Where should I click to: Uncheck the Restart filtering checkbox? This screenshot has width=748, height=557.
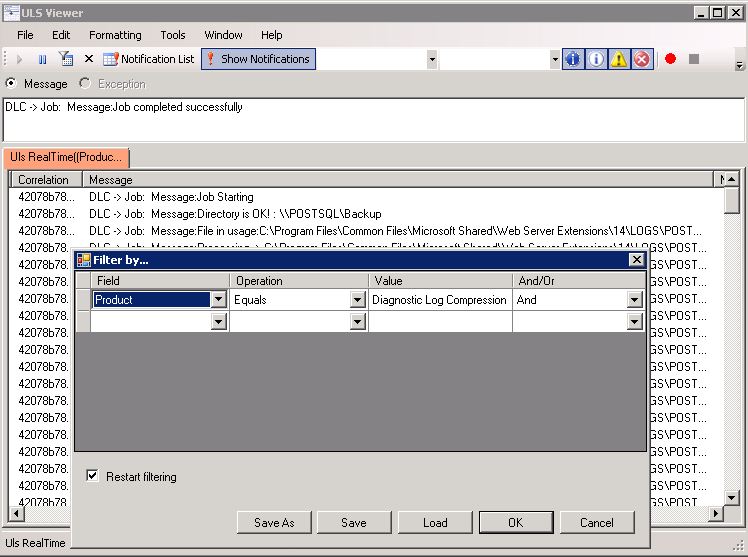click(93, 476)
